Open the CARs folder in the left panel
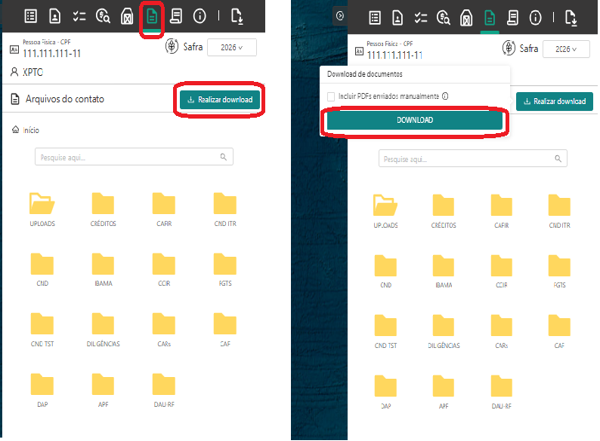The width and height of the screenshot is (600, 441). click(x=164, y=330)
